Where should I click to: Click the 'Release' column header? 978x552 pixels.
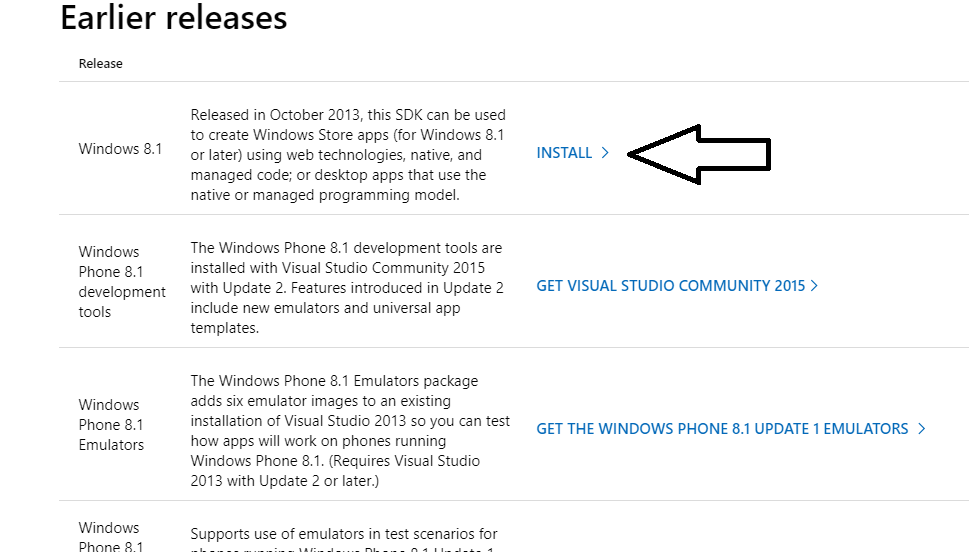[x=100, y=64]
